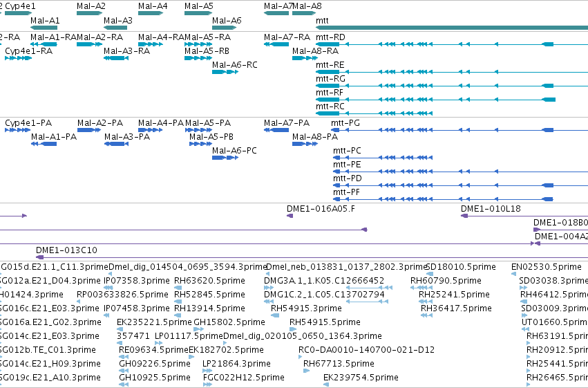Click transcript Mal-A6-RC
Image resolution: width=588 pixels, height=388 pixels.
coord(225,72)
